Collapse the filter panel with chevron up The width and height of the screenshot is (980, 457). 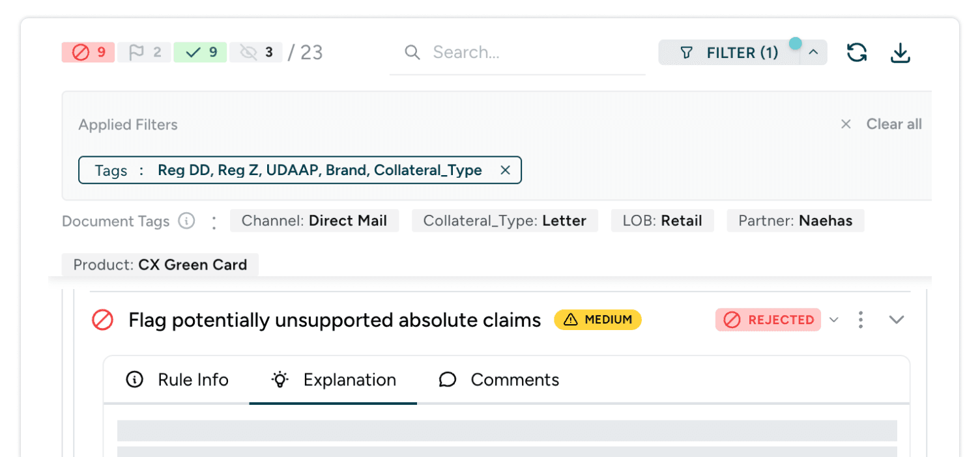coord(813,53)
